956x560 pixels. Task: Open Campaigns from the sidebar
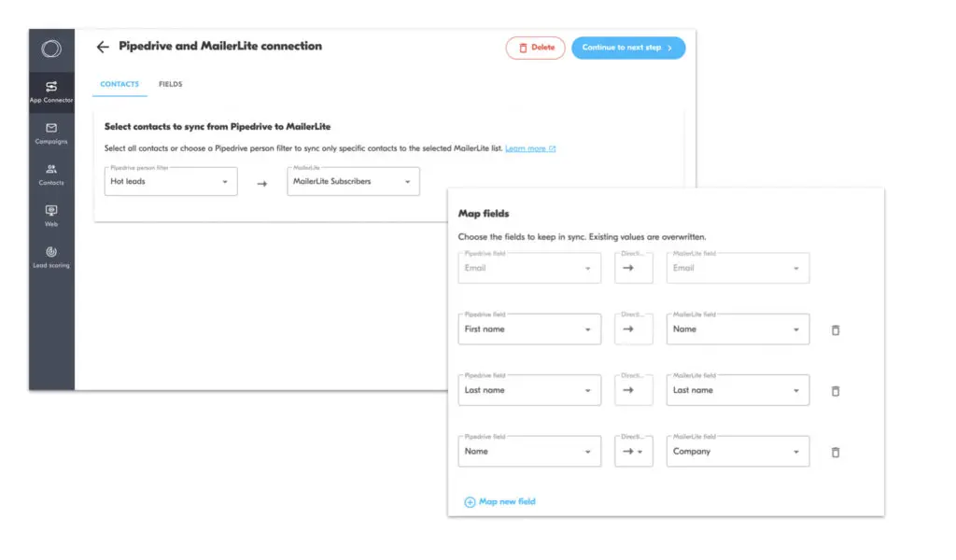(x=51, y=133)
